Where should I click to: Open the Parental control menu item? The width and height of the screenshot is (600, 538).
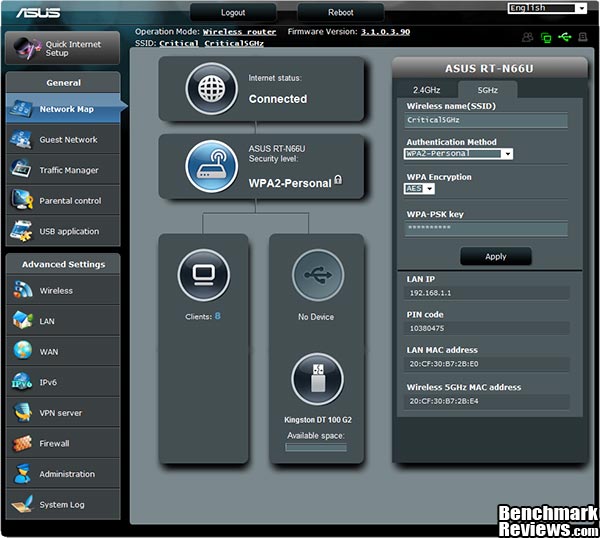[x=63, y=201]
